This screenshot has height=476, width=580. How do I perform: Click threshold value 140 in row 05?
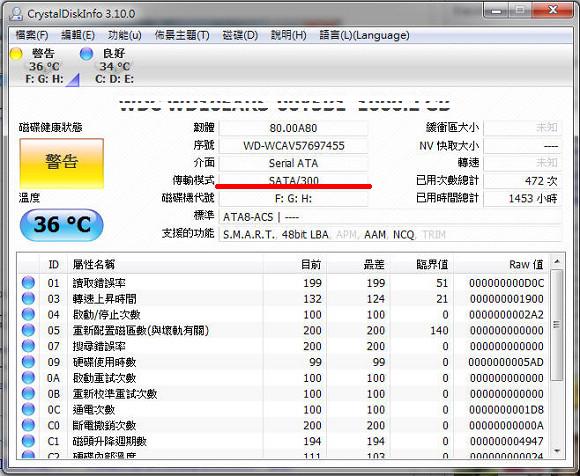click(439, 330)
